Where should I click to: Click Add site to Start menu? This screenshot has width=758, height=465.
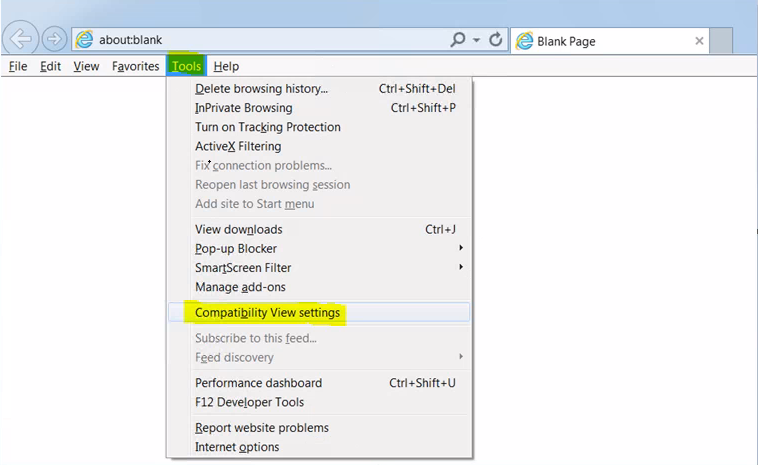coord(319,204)
